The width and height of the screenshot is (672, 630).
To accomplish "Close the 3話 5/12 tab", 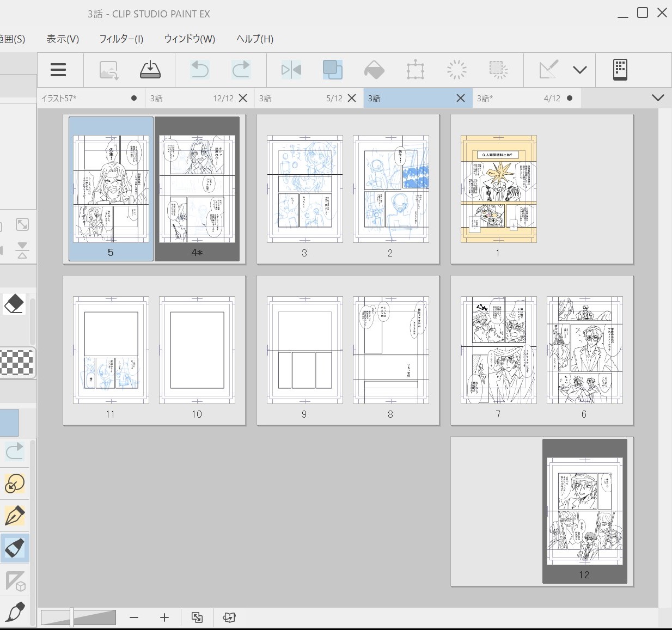I will [x=352, y=98].
